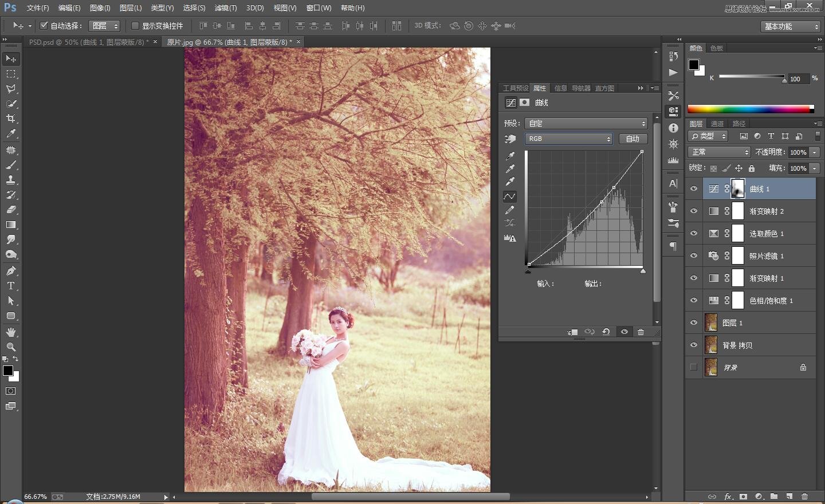
Task: Open the curves preset dropdown
Action: click(x=586, y=123)
